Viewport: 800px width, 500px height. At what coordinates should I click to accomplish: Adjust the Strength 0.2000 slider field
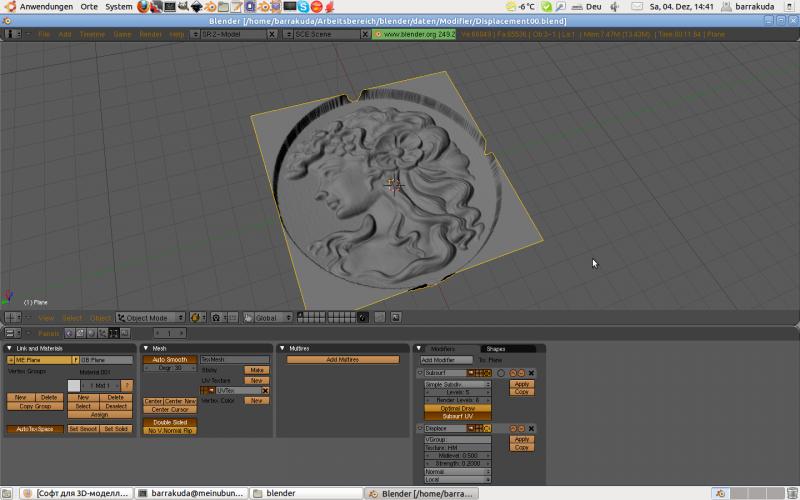[458, 463]
